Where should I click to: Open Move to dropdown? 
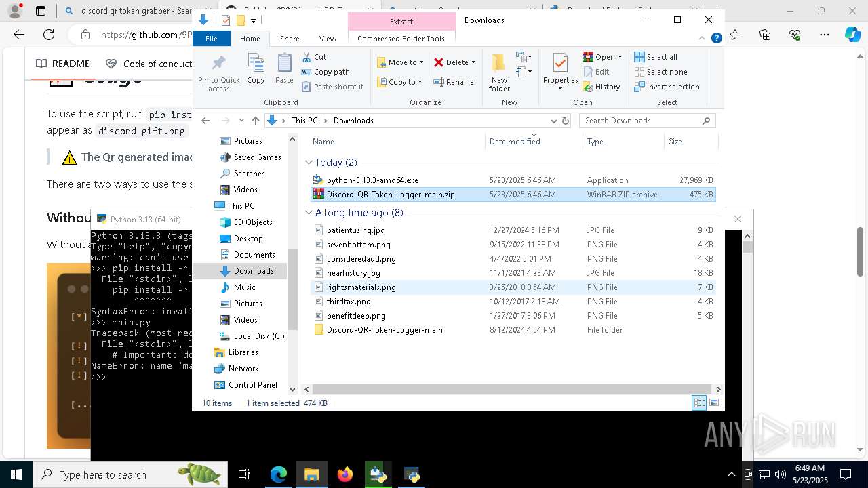tap(400, 62)
